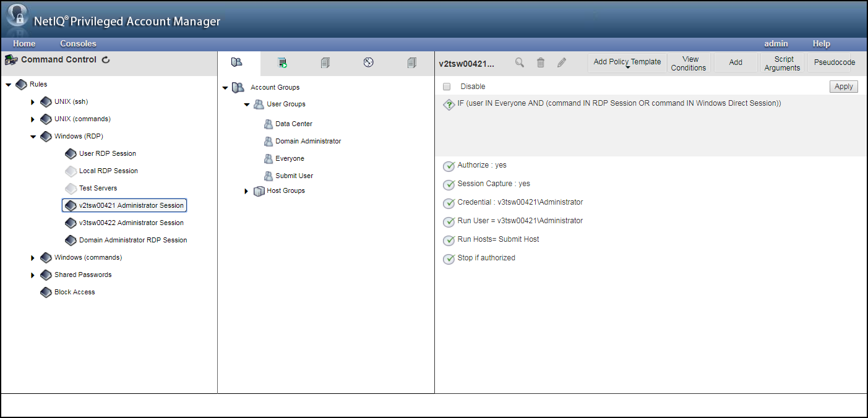
Task: Click the Add button
Action: 736,62
